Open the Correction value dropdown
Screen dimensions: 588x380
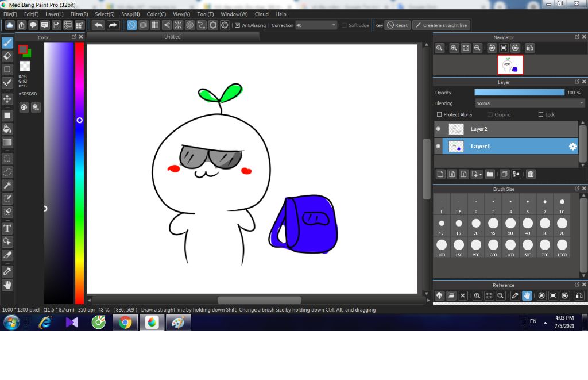334,25
